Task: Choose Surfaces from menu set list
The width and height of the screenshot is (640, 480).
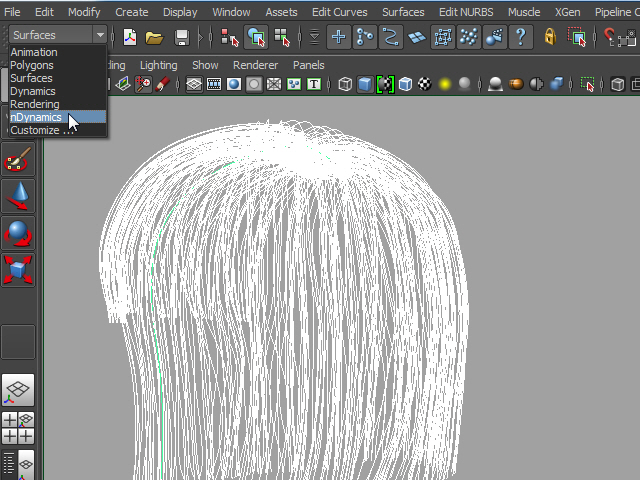Action: click(31, 78)
